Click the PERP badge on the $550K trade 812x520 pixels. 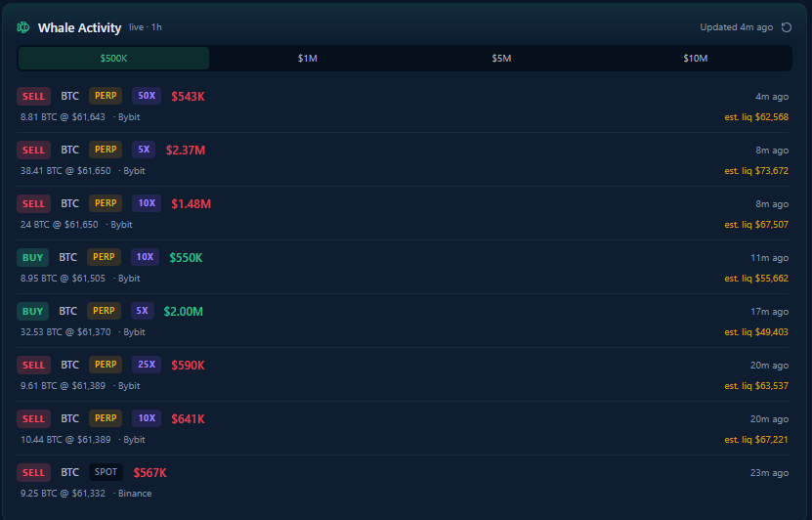pos(104,257)
